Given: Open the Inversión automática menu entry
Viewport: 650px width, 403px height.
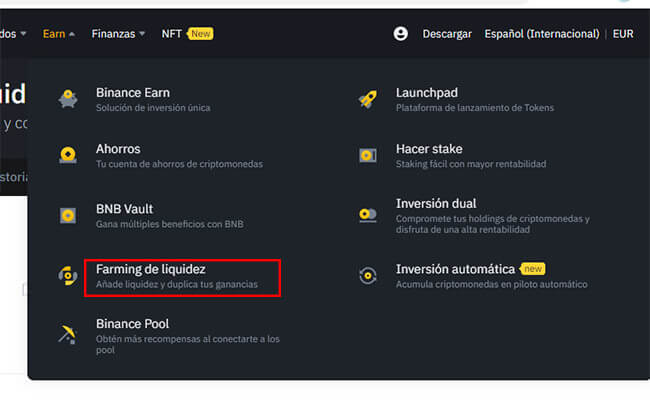Looking at the screenshot, I should [x=491, y=276].
